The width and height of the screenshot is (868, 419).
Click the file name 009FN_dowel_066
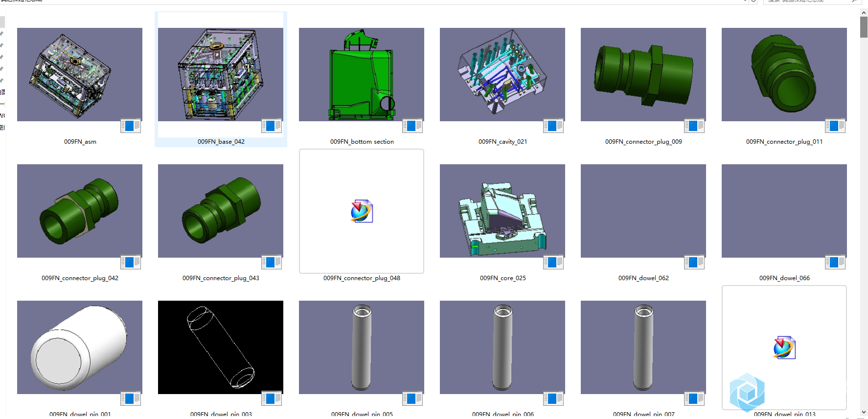(784, 278)
